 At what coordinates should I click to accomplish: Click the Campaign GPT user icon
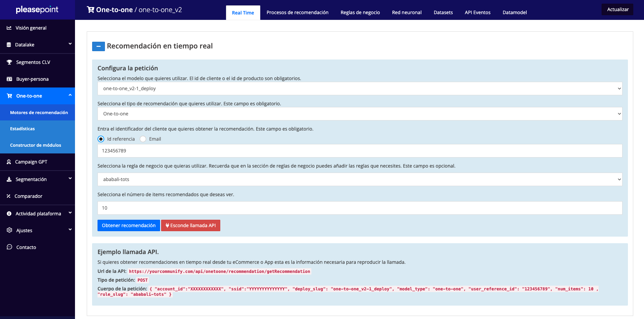(9, 162)
